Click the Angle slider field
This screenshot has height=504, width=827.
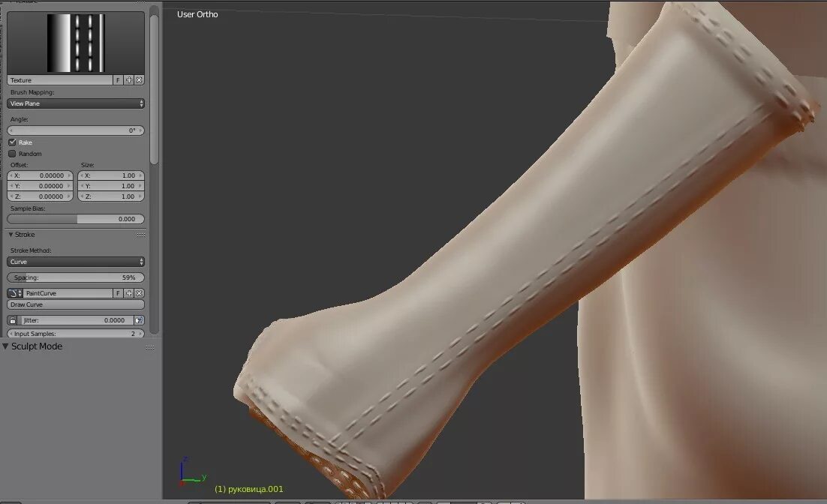click(x=76, y=130)
